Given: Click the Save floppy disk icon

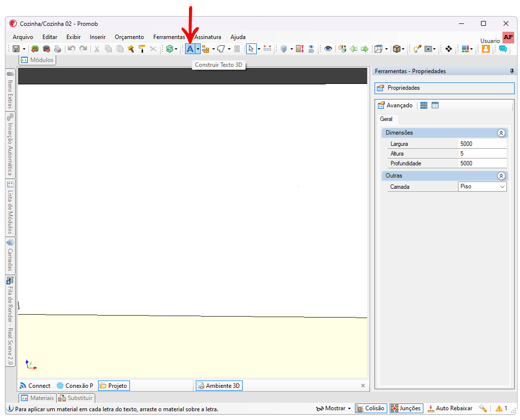Looking at the screenshot, I should click(x=16, y=49).
